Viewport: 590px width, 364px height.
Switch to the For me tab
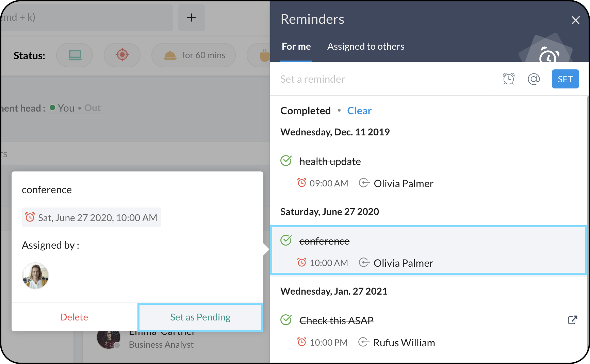tap(296, 47)
